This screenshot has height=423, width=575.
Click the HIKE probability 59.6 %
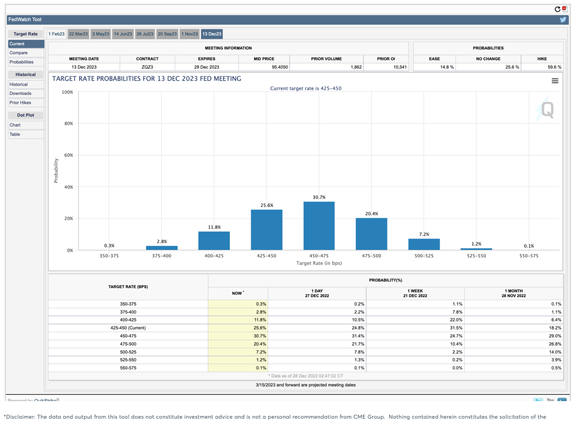(554, 67)
